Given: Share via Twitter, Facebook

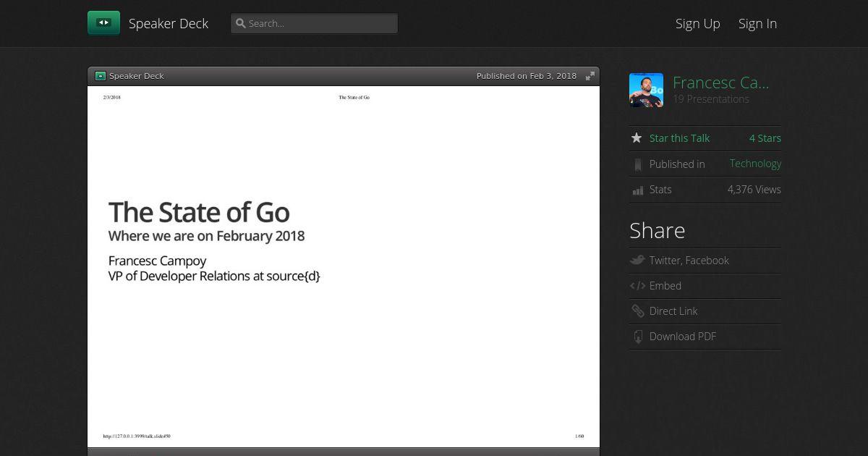Looking at the screenshot, I should click(x=689, y=261).
